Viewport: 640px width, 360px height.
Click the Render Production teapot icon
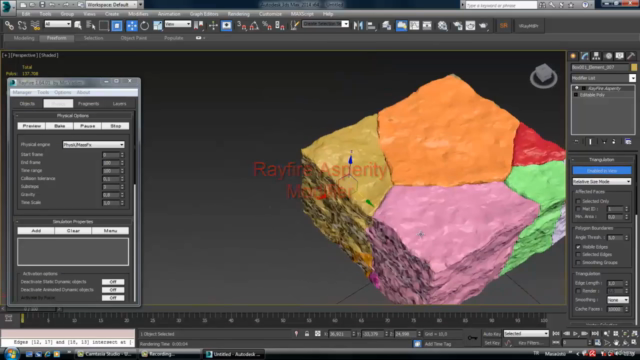[x=484, y=26]
